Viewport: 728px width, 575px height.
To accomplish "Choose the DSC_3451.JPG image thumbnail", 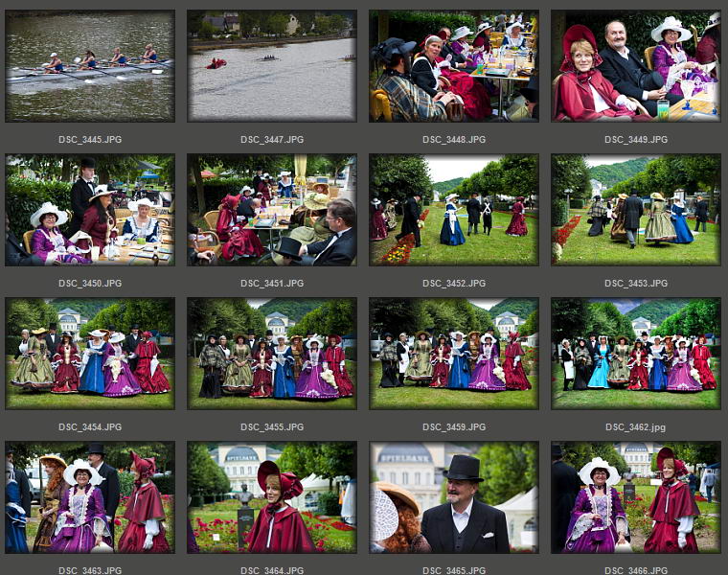I will point(272,210).
